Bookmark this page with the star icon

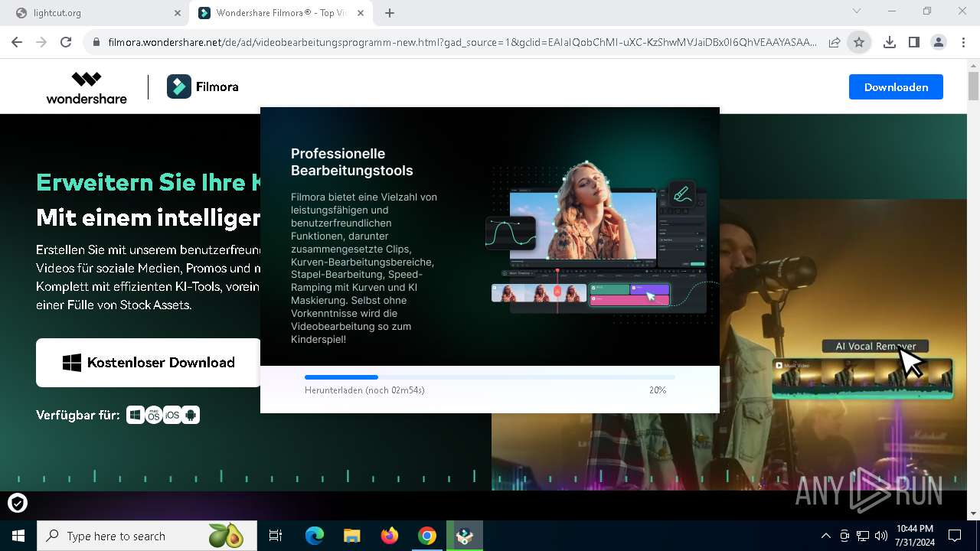[859, 43]
